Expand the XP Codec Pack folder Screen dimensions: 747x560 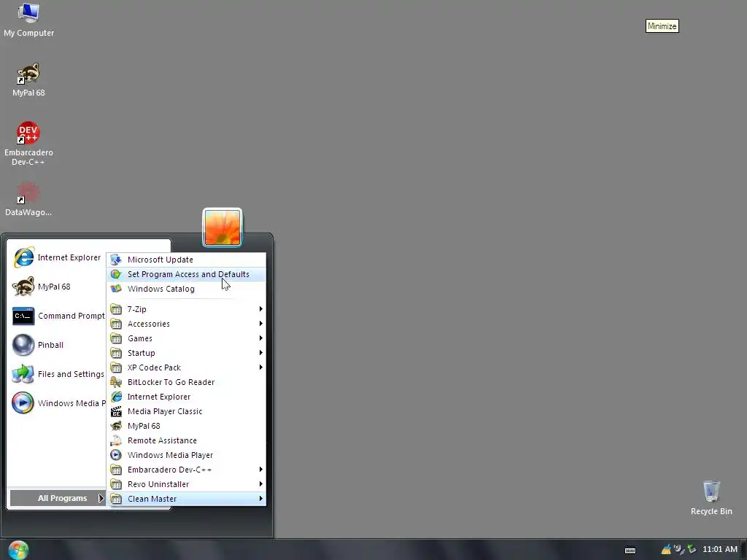[x=186, y=367]
